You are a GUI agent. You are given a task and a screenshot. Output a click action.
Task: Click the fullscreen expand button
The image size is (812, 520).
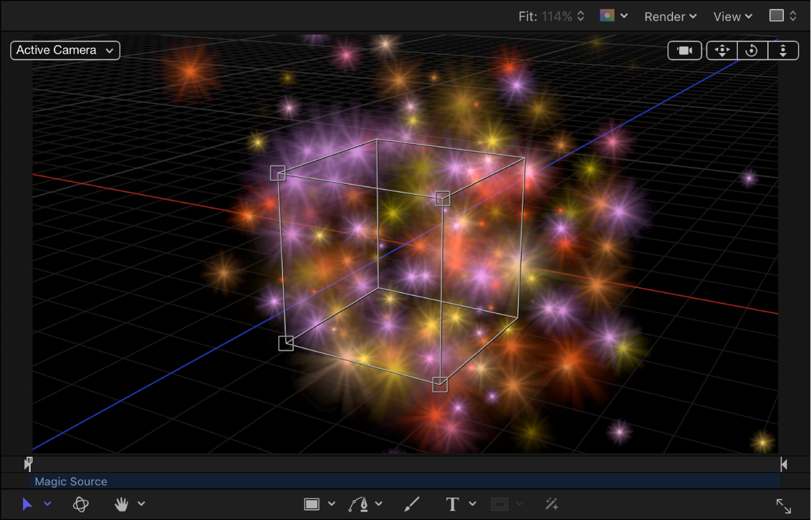(x=784, y=506)
